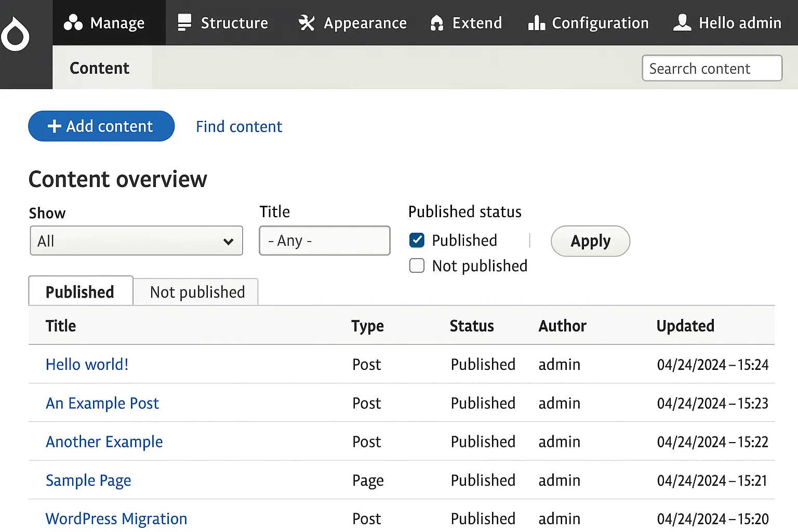Select the Appearance wrench icon
This screenshot has height=532, width=798.
coord(307,22)
